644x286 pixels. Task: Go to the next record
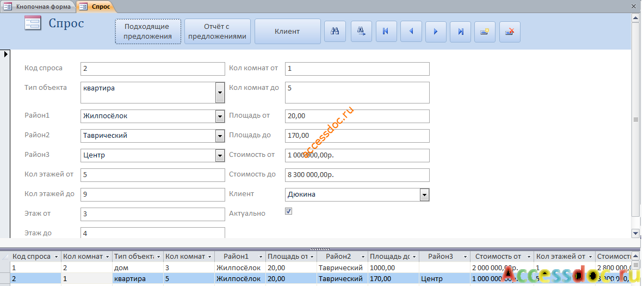(436, 31)
